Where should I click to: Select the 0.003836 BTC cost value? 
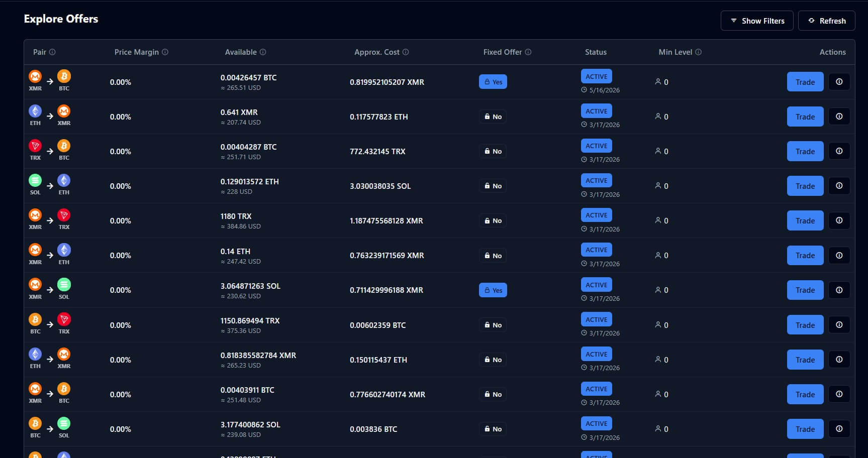(373, 429)
